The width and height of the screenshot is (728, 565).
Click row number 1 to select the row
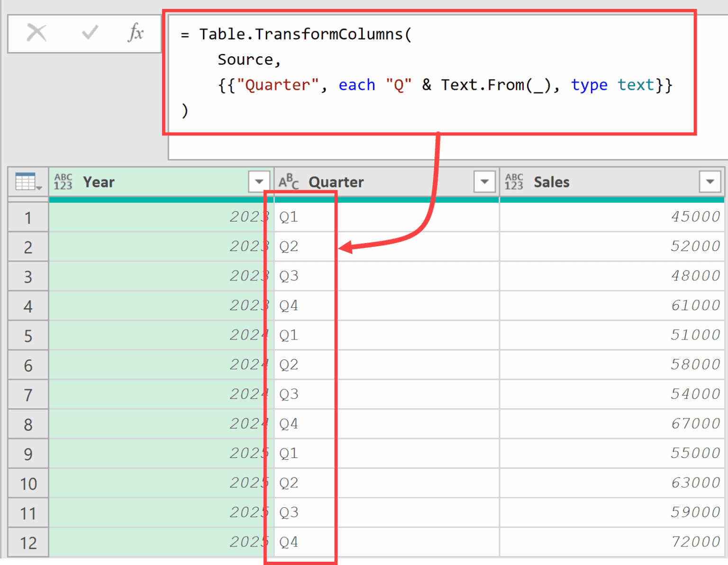point(28,217)
